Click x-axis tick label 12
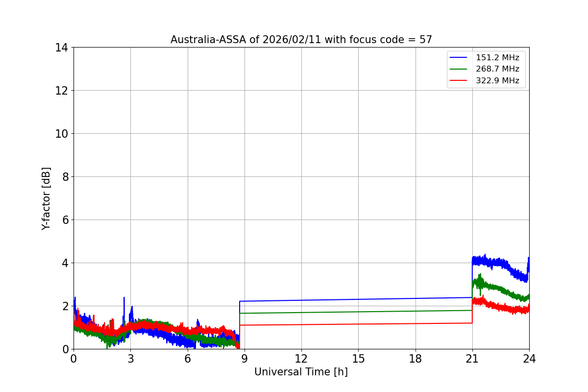Screen dimensions: 588x392 pos(301,359)
